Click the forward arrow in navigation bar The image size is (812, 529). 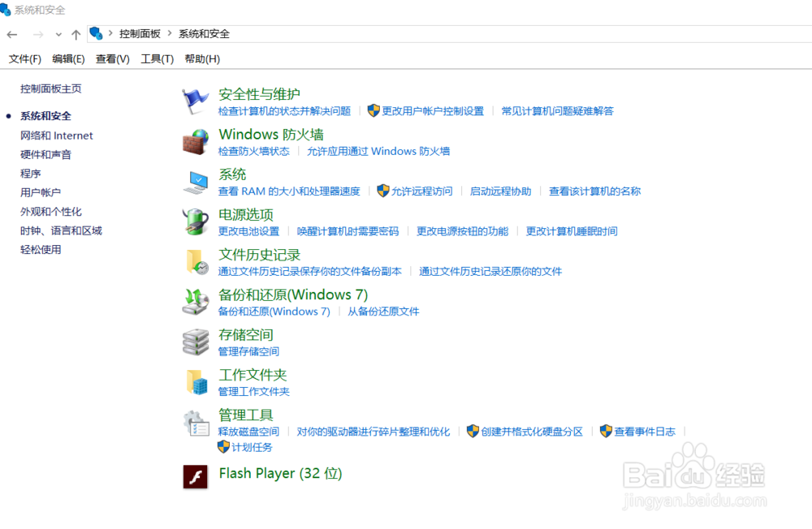[x=38, y=35]
